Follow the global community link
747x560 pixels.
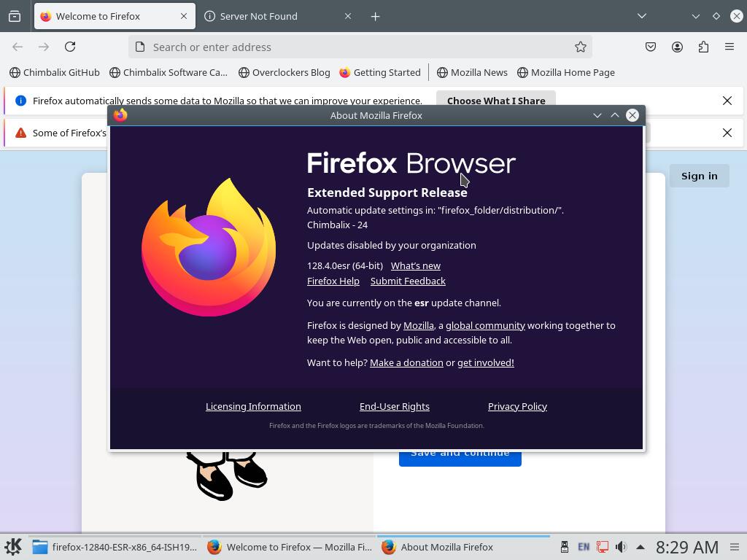(x=485, y=325)
